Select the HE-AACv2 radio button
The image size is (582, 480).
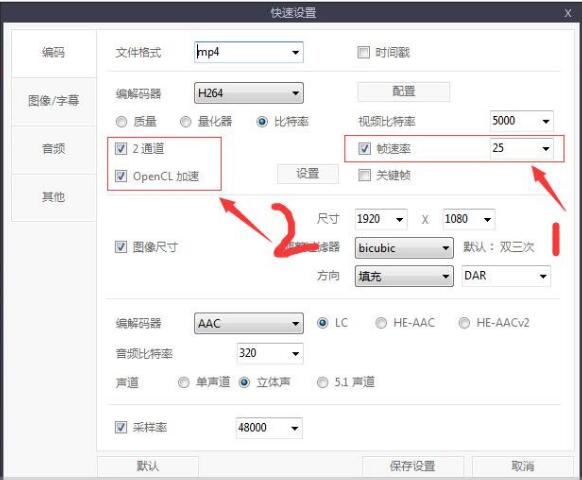tap(464, 323)
